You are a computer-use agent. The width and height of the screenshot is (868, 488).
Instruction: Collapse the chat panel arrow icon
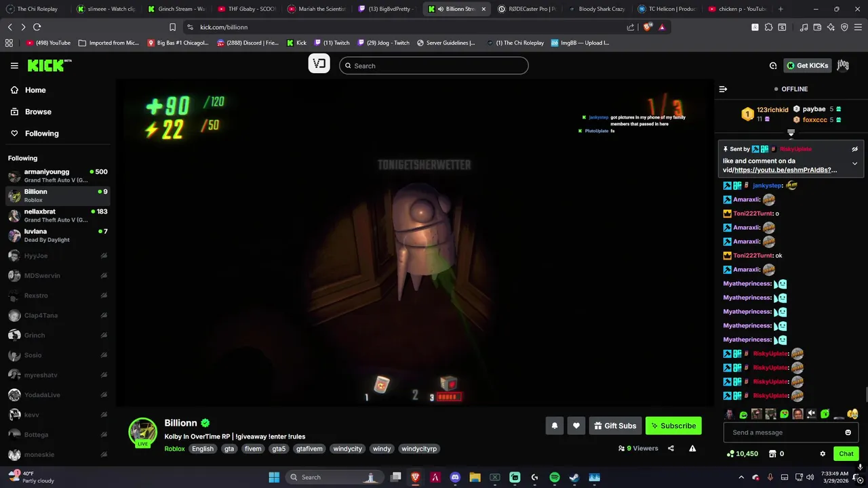pyautogui.click(x=723, y=89)
